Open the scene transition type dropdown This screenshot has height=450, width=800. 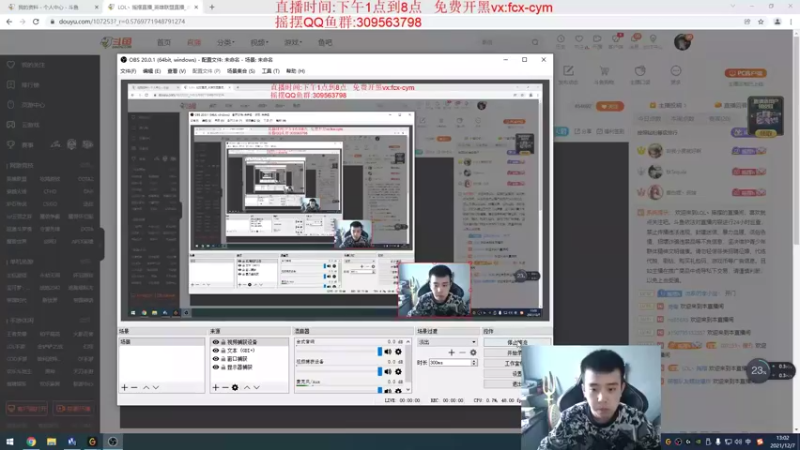click(447, 342)
